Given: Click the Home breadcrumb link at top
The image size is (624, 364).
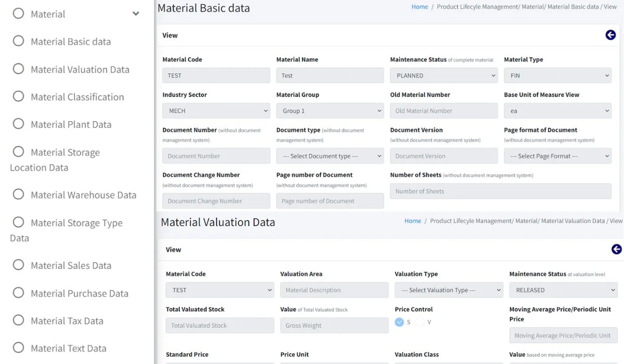Looking at the screenshot, I should point(420,7).
